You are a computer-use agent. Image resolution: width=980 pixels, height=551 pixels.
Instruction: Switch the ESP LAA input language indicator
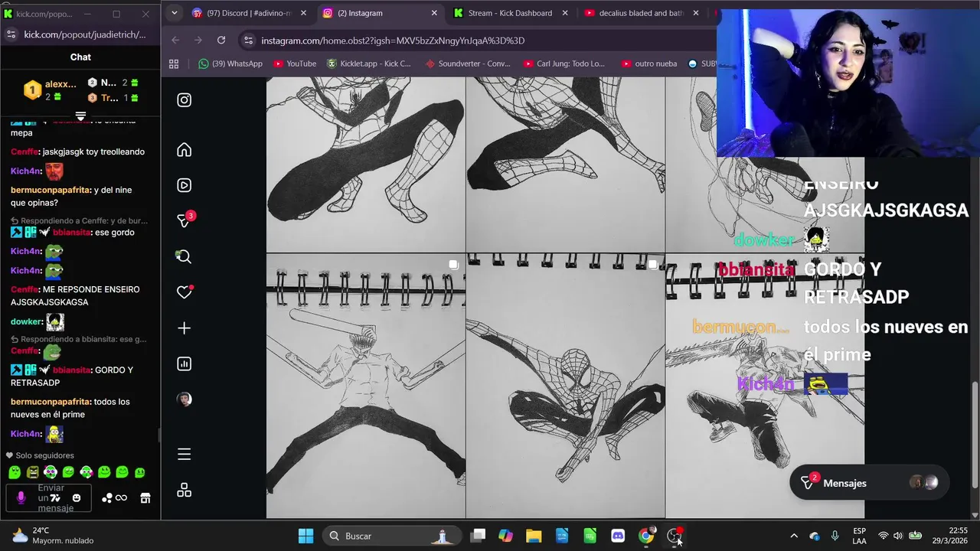pos(859,536)
